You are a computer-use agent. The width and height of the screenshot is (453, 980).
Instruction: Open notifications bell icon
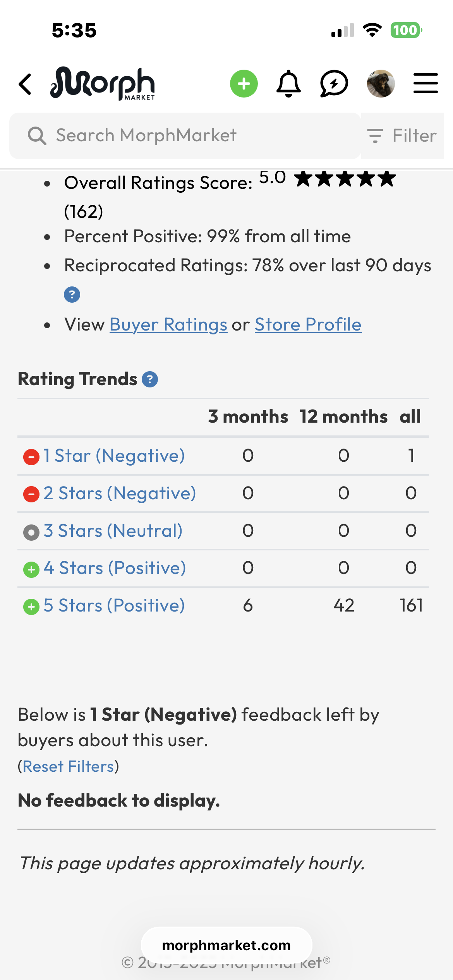pos(288,84)
